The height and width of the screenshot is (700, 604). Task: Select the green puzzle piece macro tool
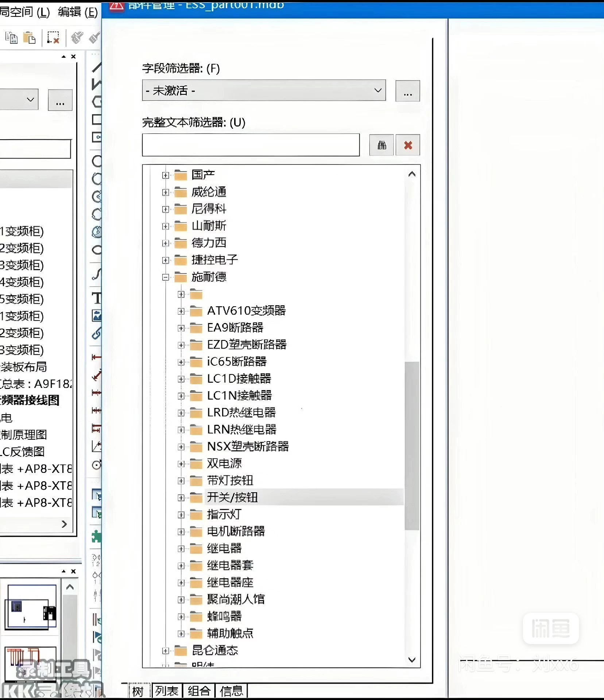pos(96,537)
